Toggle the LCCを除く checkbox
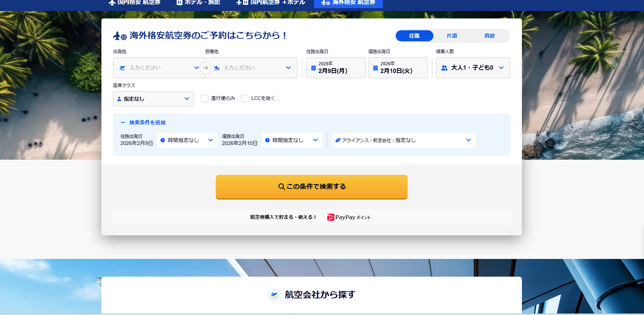This screenshot has width=644, height=315. click(x=245, y=98)
